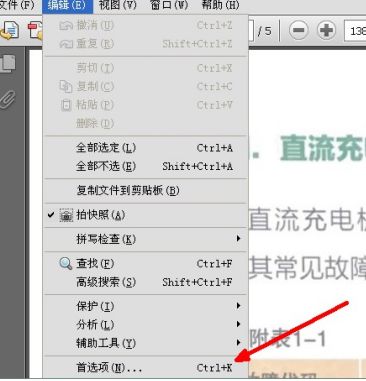Expand the 保护(I) submenu
This screenshot has width=366, height=381.
[146, 306]
